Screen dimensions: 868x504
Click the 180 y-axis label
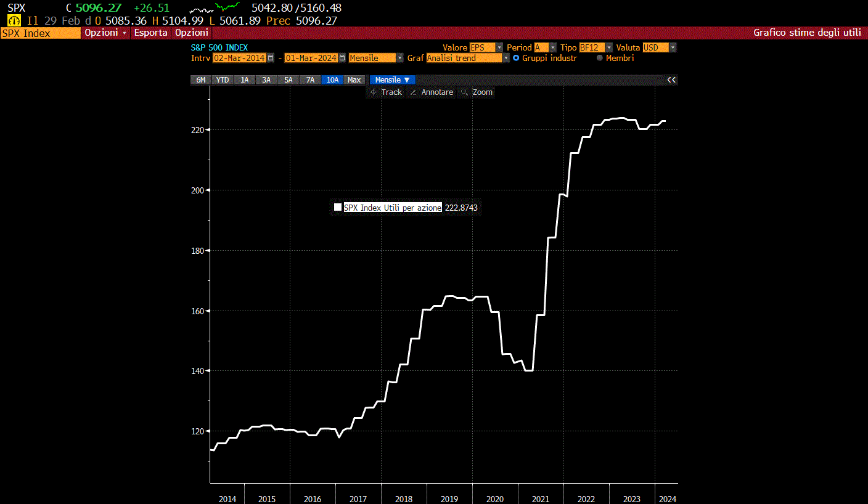pos(197,251)
